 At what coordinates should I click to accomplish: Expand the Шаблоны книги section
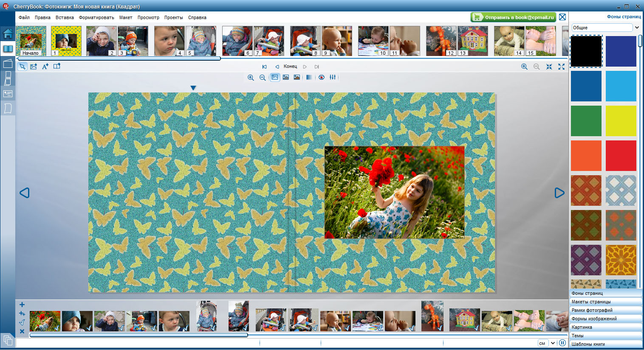coord(606,344)
